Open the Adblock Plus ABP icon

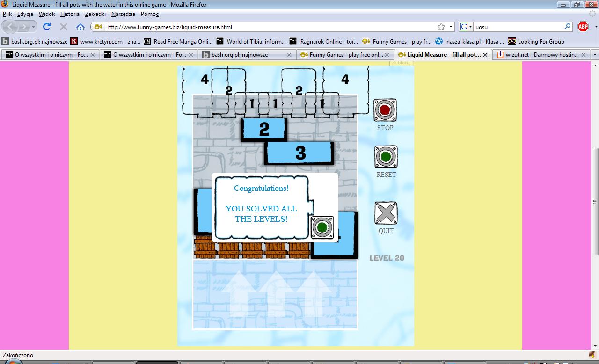pos(583,27)
